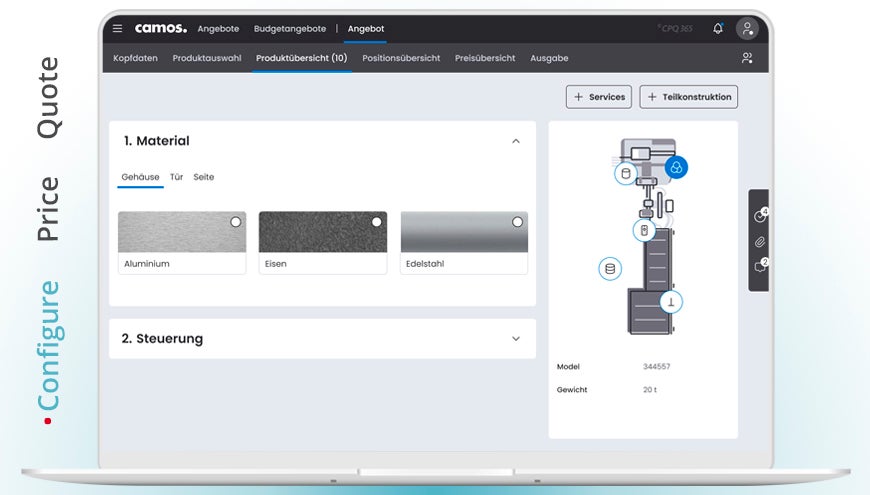Open user profile avatar
Viewport: 870px width, 495px height.
(x=747, y=29)
